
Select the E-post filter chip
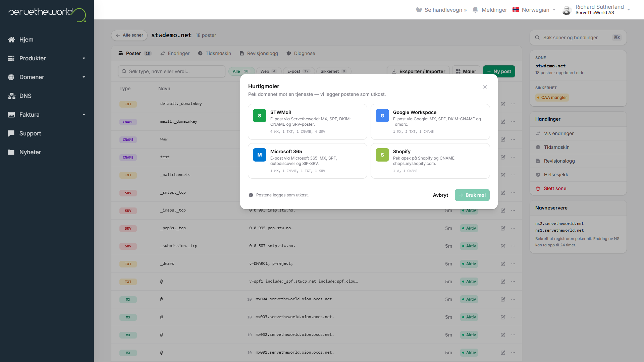299,71
